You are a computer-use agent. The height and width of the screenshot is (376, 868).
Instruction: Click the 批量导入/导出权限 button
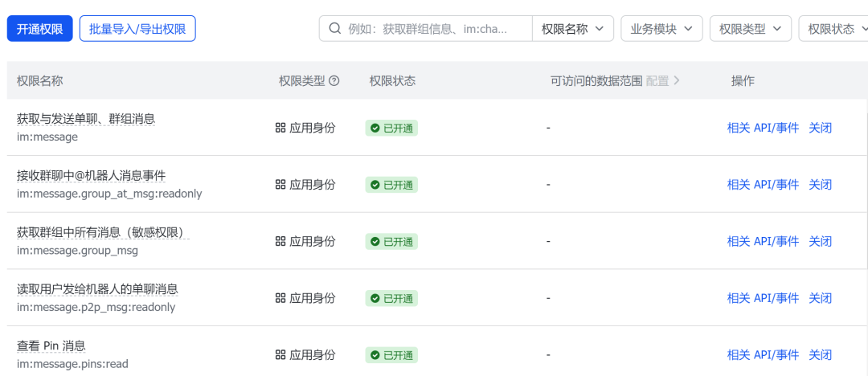pyautogui.click(x=137, y=29)
